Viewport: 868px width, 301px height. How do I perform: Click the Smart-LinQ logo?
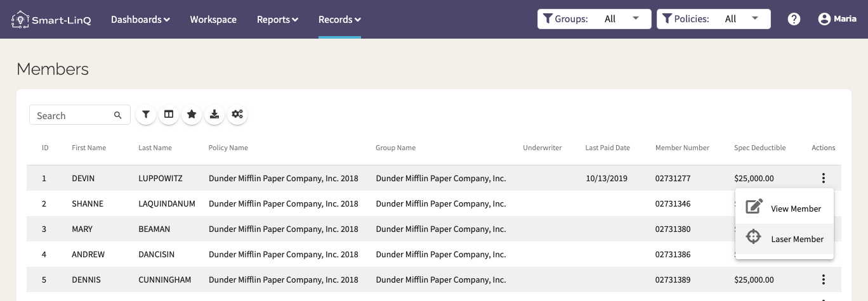click(x=51, y=20)
